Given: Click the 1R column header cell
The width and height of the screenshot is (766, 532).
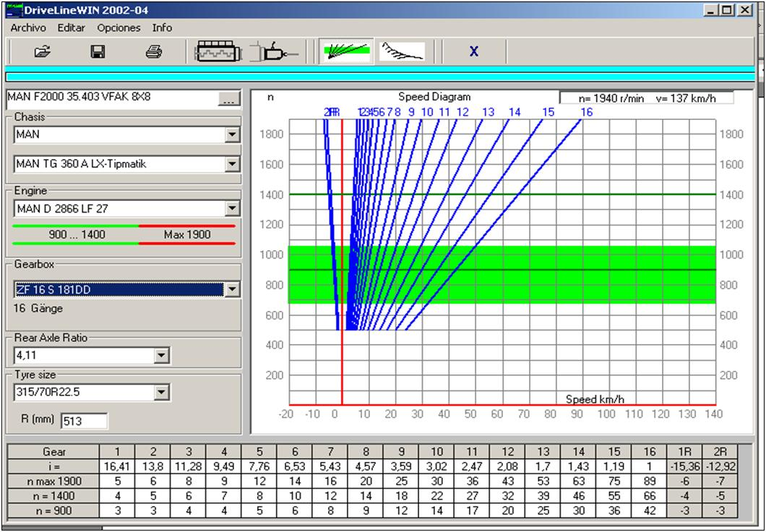Looking at the screenshot, I should tap(685, 452).
